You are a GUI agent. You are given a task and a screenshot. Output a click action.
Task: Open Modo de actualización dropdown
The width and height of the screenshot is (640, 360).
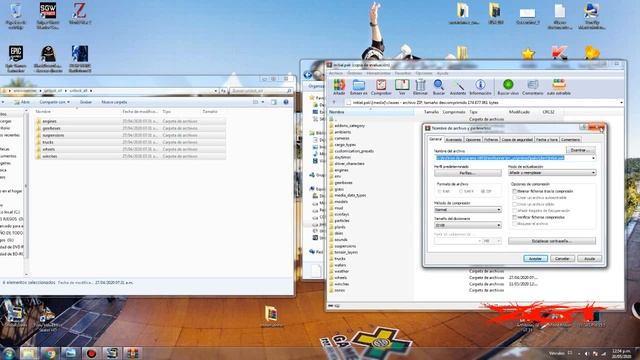point(552,173)
